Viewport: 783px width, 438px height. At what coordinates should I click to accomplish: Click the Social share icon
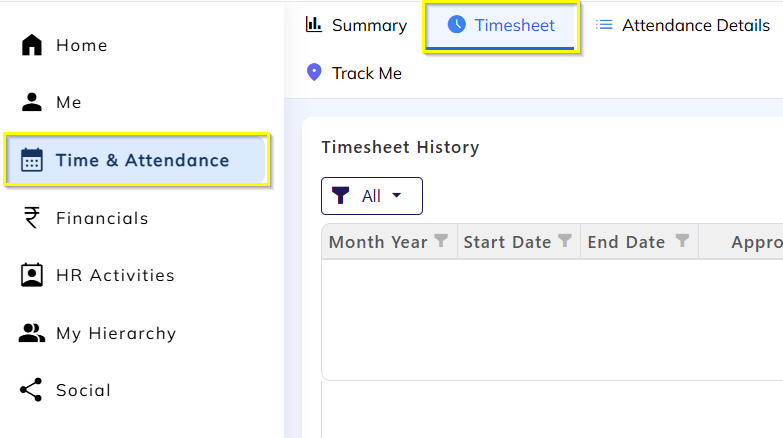32,390
